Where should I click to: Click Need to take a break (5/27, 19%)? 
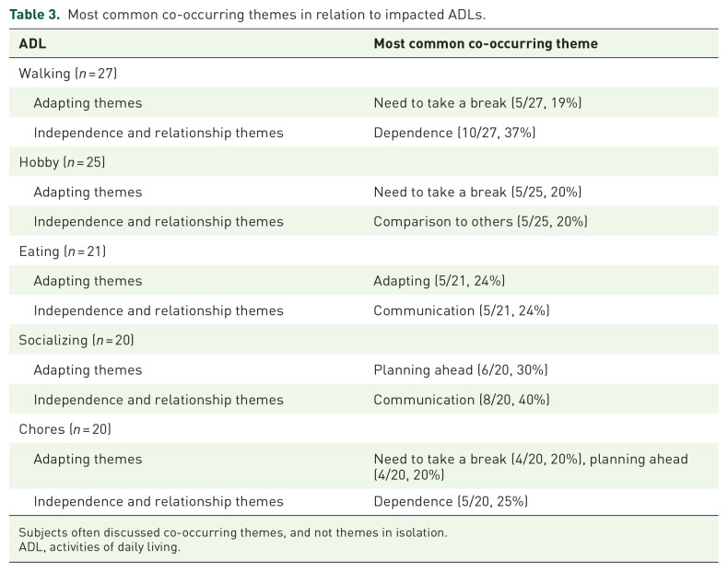pos(477,102)
